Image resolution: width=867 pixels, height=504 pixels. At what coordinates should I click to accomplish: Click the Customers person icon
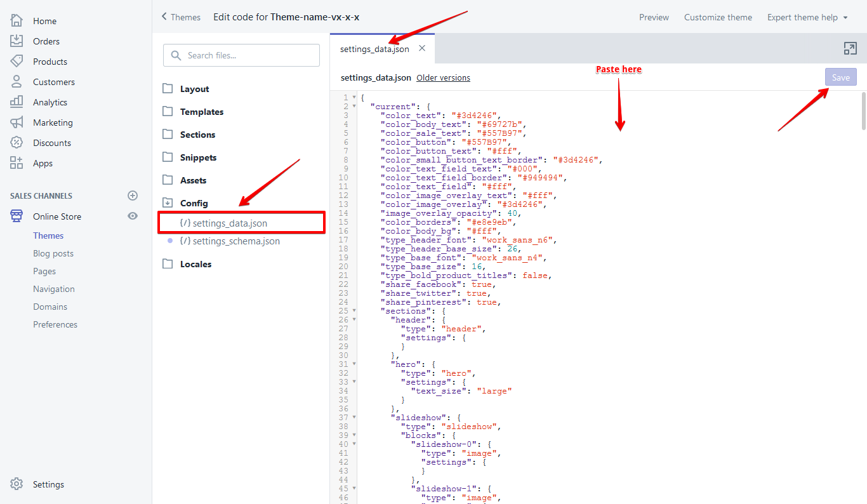click(x=17, y=81)
